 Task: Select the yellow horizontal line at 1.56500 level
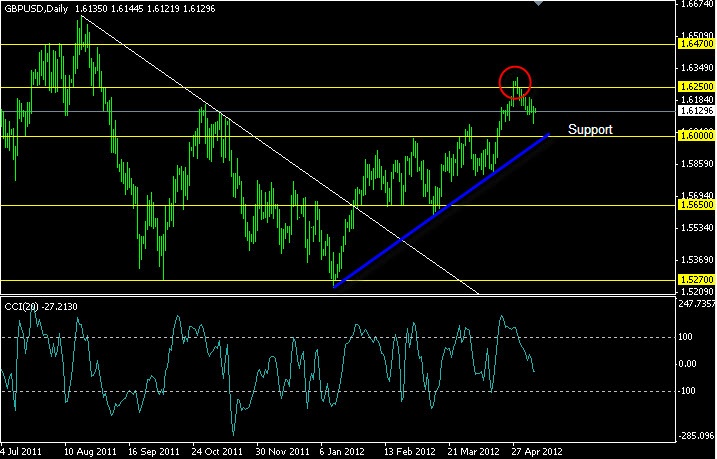click(338, 205)
